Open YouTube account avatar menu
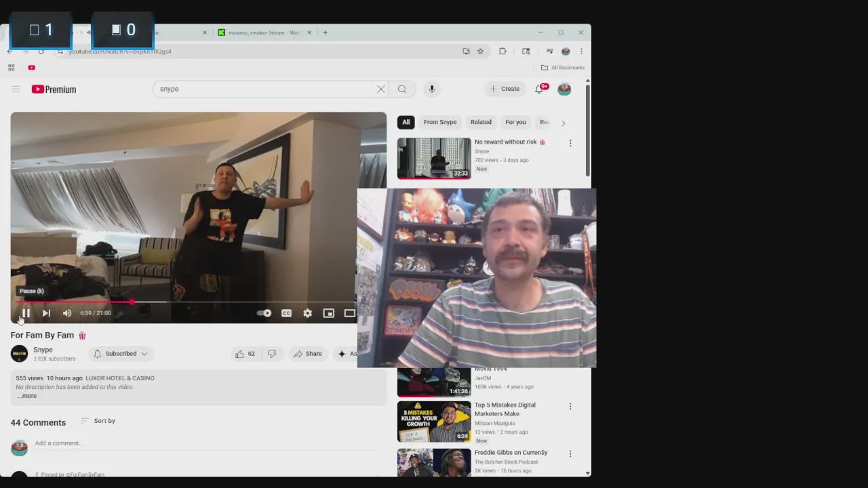The image size is (868, 488). pos(564,89)
